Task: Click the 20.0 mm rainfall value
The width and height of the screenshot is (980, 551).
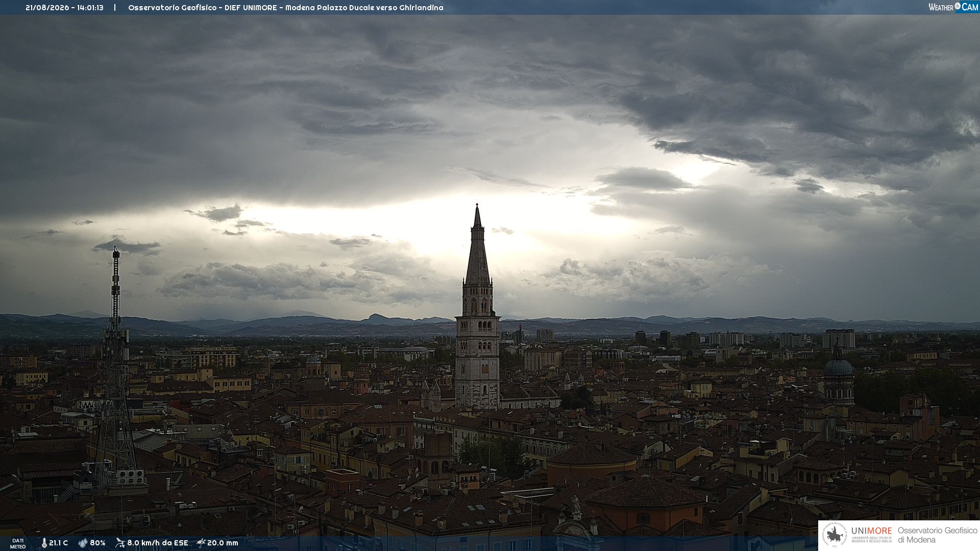Action: point(223,543)
